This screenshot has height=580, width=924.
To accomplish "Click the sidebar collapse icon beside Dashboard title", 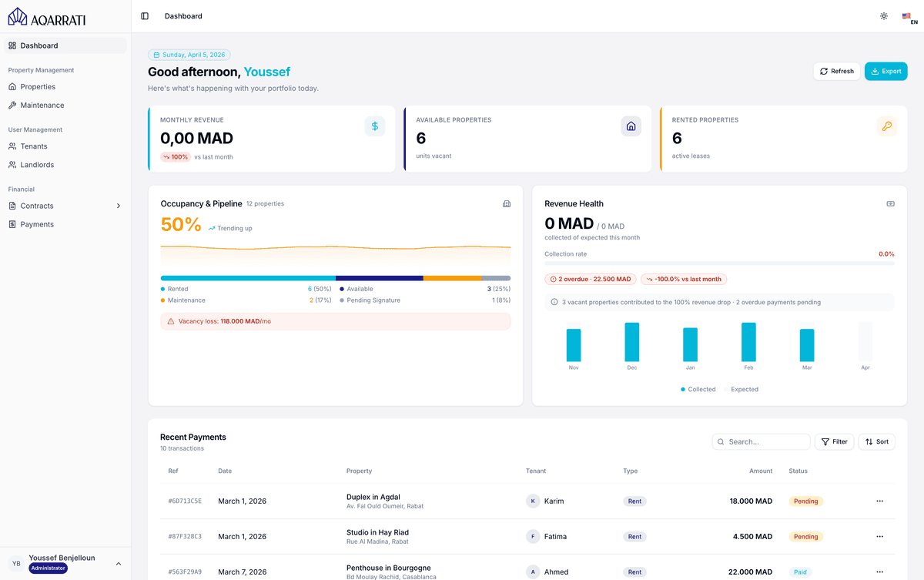I will pos(145,15).
